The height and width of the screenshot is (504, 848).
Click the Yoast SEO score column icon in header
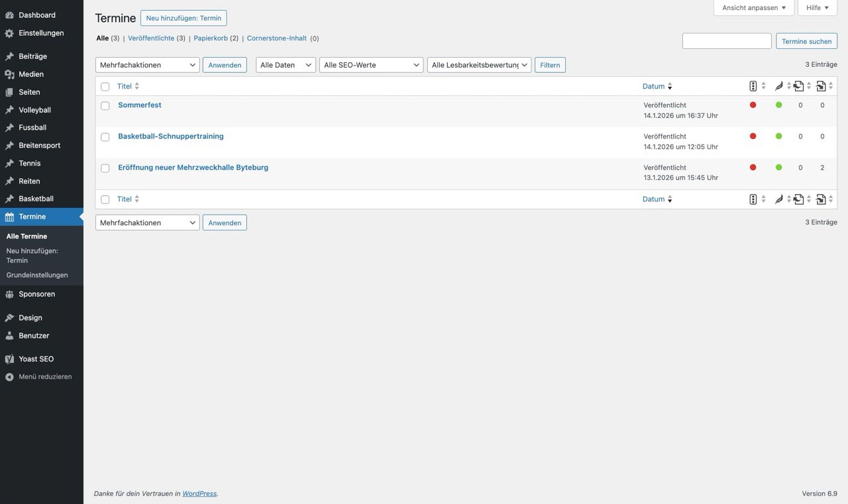(753, 86)
